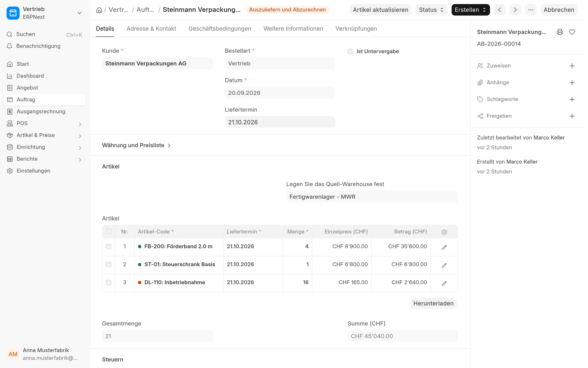Click Marco Keller last-edited link
The image size is (588, 368).
click(x=549, y=138)
